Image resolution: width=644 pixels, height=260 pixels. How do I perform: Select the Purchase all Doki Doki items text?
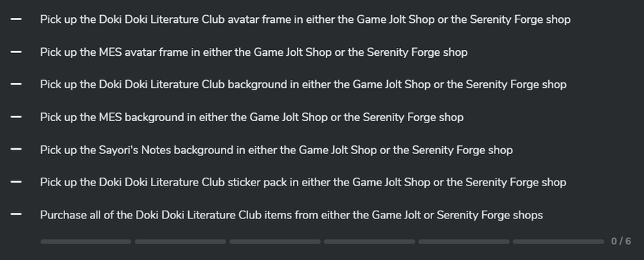(x=292, y=215)
